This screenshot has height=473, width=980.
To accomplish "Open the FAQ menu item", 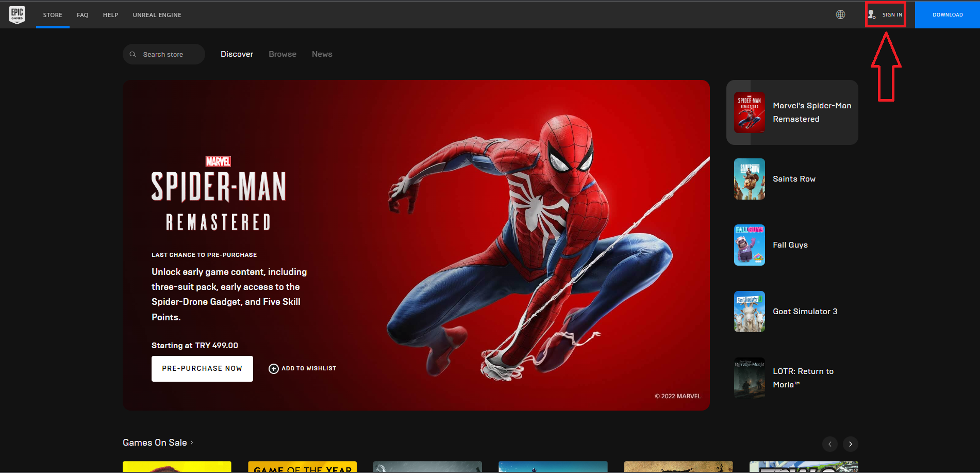I will pyautogui.click(x=82, y=15).
